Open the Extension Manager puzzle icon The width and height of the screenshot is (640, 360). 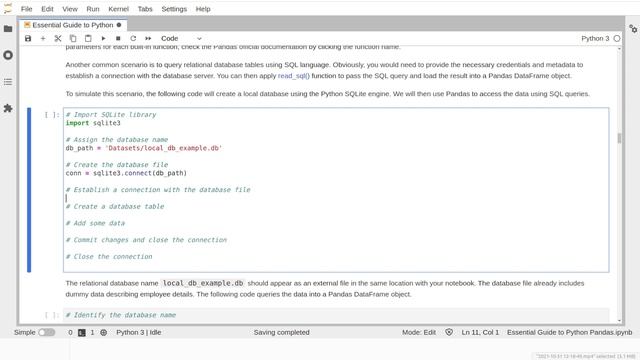pos(8,108)
